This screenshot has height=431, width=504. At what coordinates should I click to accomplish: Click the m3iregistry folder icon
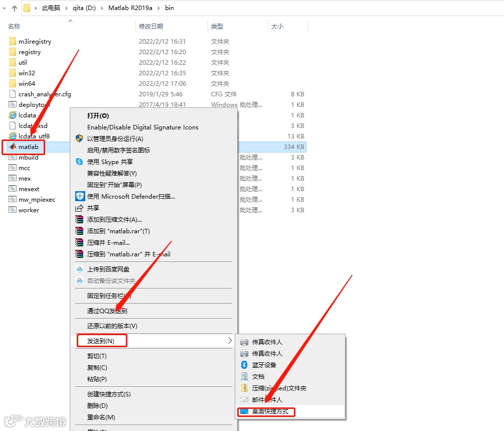(13, 41)
